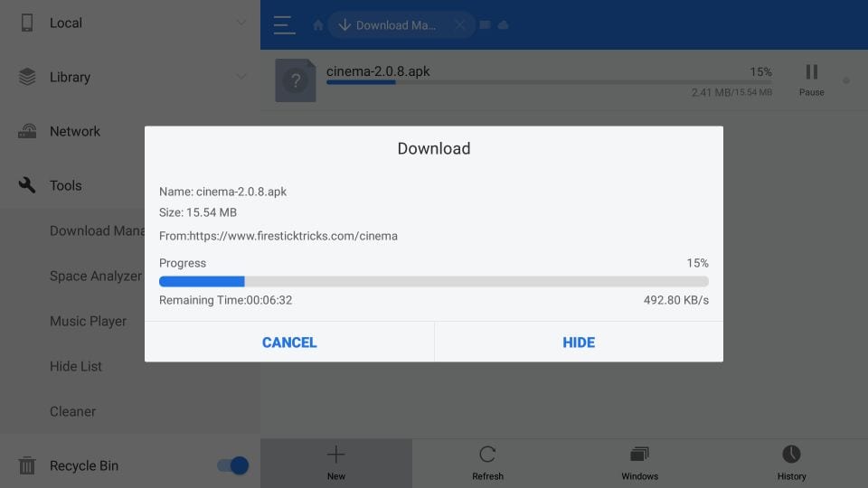Tap the Windows button in bottom bar
Screen dimensions: 868x488
click(639, 463)
